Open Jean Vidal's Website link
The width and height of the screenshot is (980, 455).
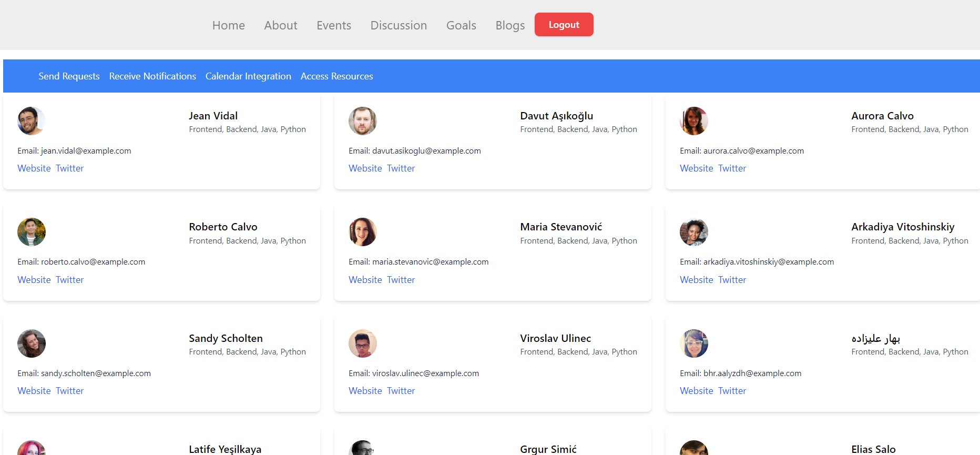pyautogui.click(x=34, y=168)
